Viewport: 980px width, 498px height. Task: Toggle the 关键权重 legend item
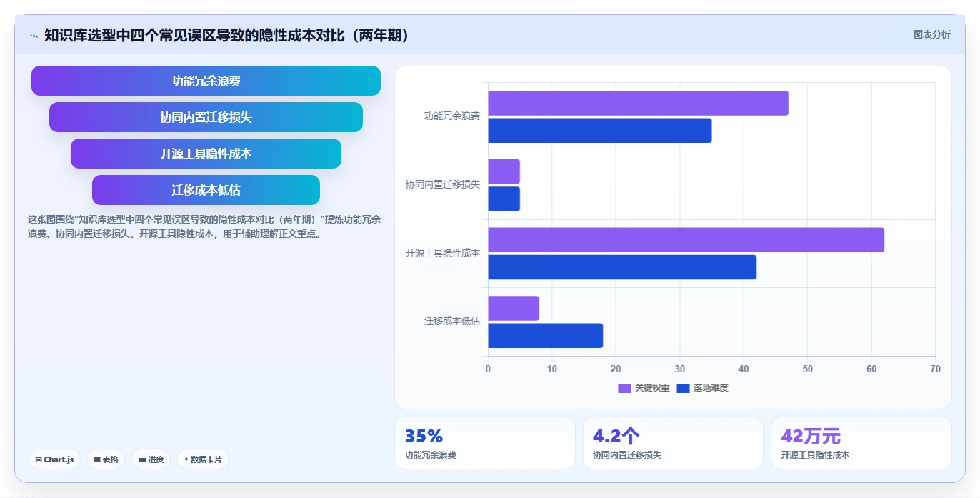644,388
